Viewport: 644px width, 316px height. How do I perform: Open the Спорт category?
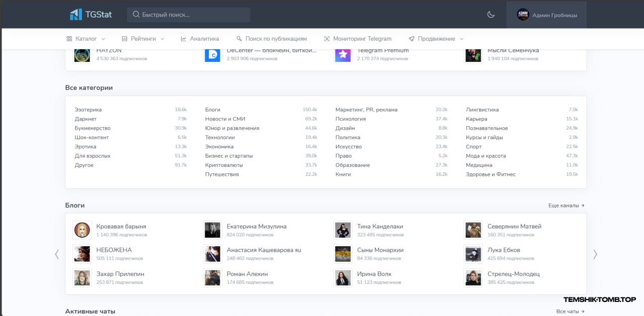pos(473,147)
